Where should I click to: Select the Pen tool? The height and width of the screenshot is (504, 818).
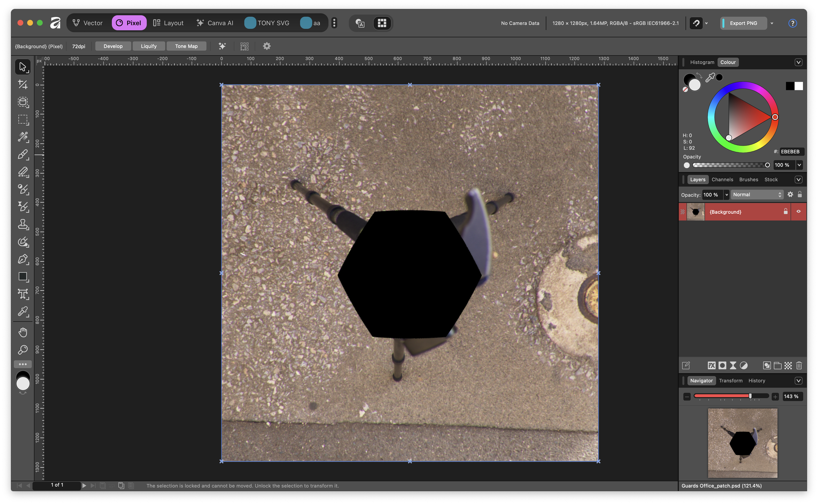pos(23,259)
